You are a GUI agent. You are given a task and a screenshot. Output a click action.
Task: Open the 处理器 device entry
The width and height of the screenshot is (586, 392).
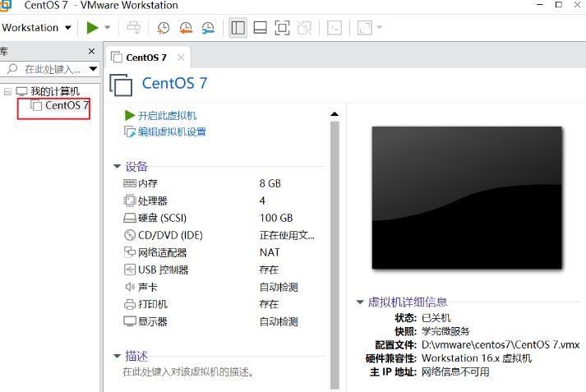[x=153, y=201]
